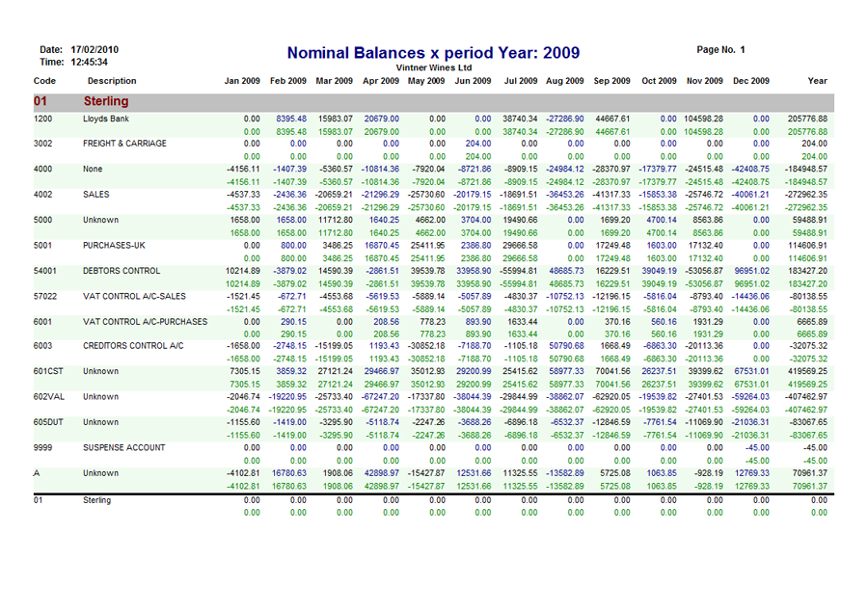Viewport: 868px width, 613px height.
Task: Click VAT Control Purchases year total 6665.89 in black
Action: (x=811, y=322)
